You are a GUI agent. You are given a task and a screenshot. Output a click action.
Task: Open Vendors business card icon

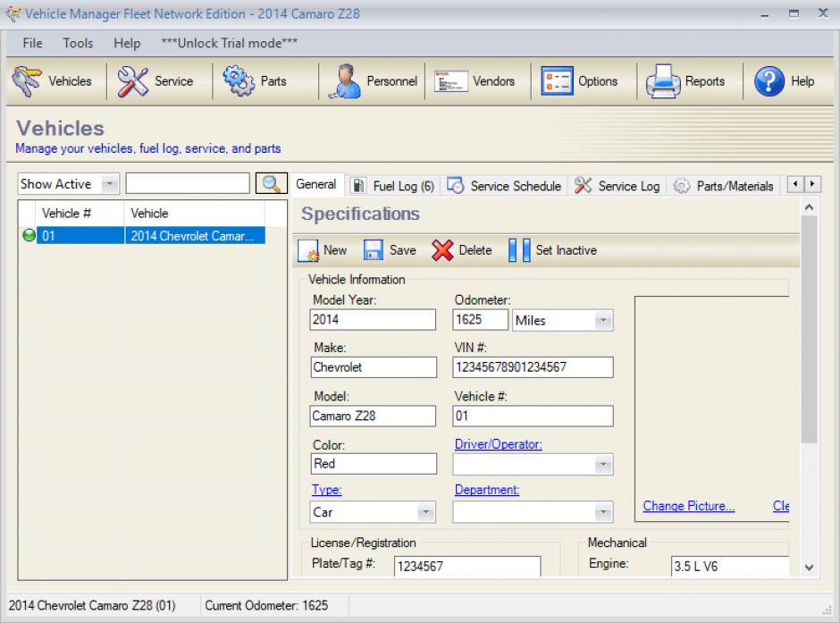click(x=450, y=81)
